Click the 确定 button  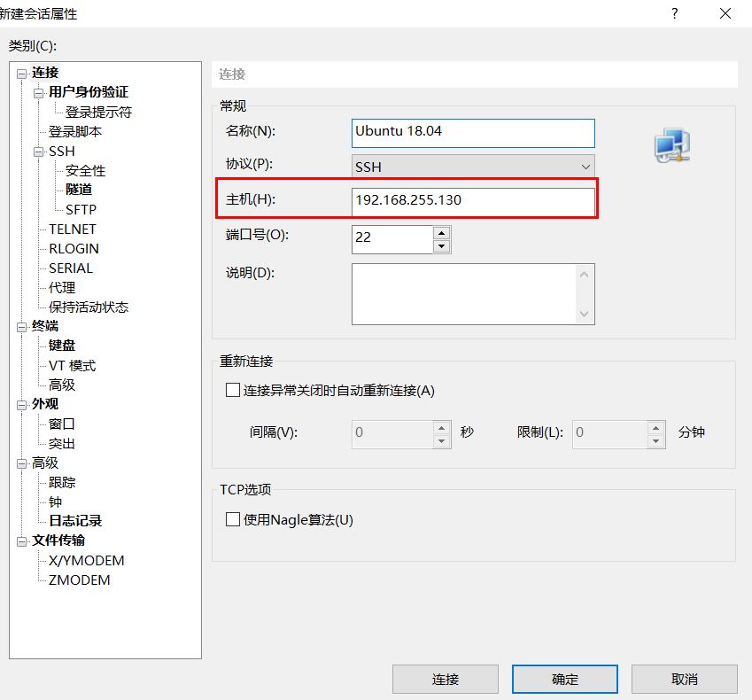tap(564, 679)
